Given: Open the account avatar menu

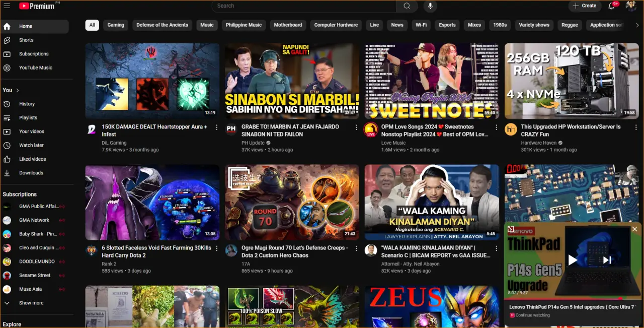Looking at the screenshot, I should pos(631,6).
